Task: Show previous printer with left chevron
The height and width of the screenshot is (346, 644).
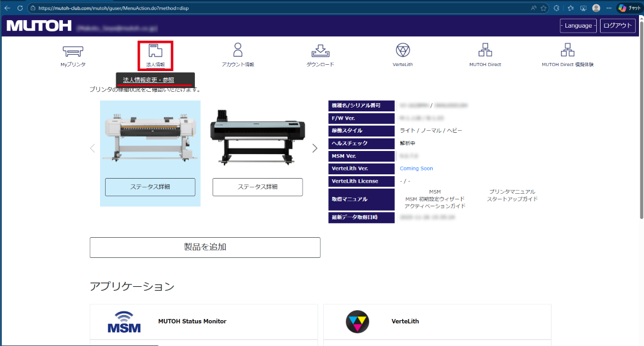Action: (x=92, y=148)
